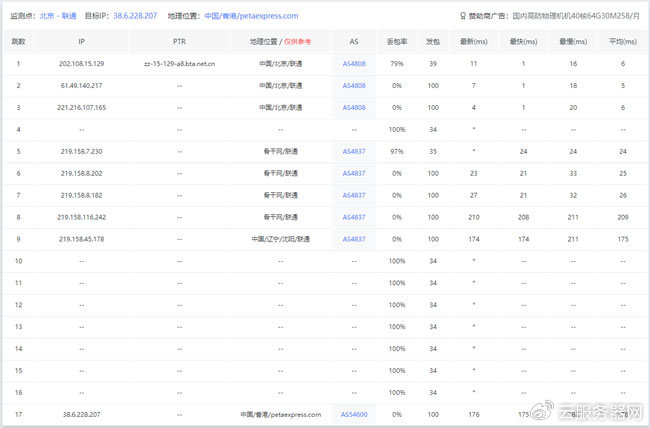Open AS4837 link for 219.158.116.242

(354, 217)
